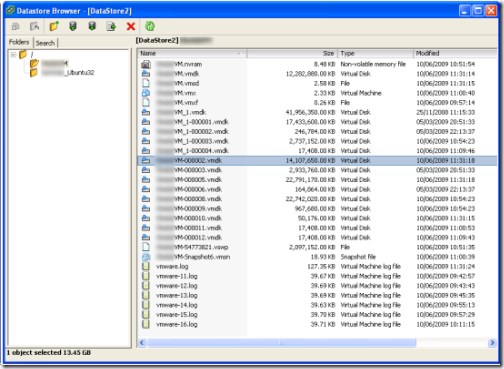Screen dimensions: 504x369
Task: Click the page icon of the VM.vmxf file
Action: 146,102
